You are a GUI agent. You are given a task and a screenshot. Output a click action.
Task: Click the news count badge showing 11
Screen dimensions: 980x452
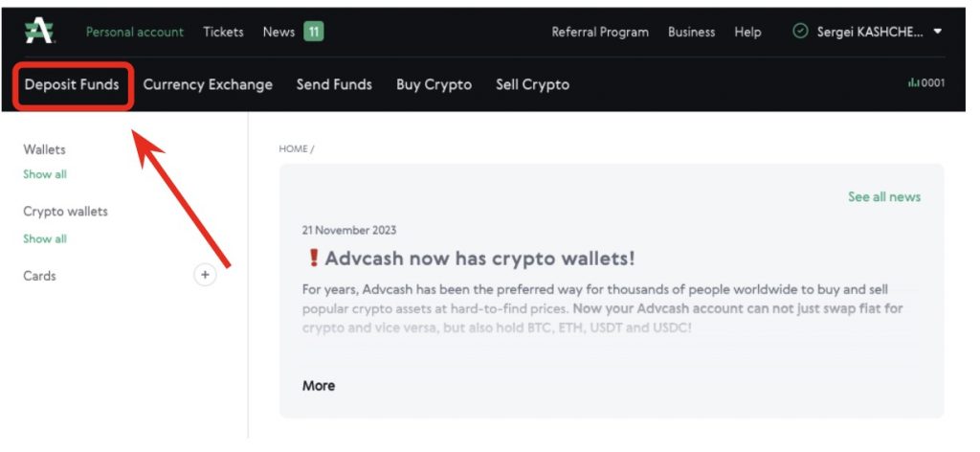tap(314, 32)
